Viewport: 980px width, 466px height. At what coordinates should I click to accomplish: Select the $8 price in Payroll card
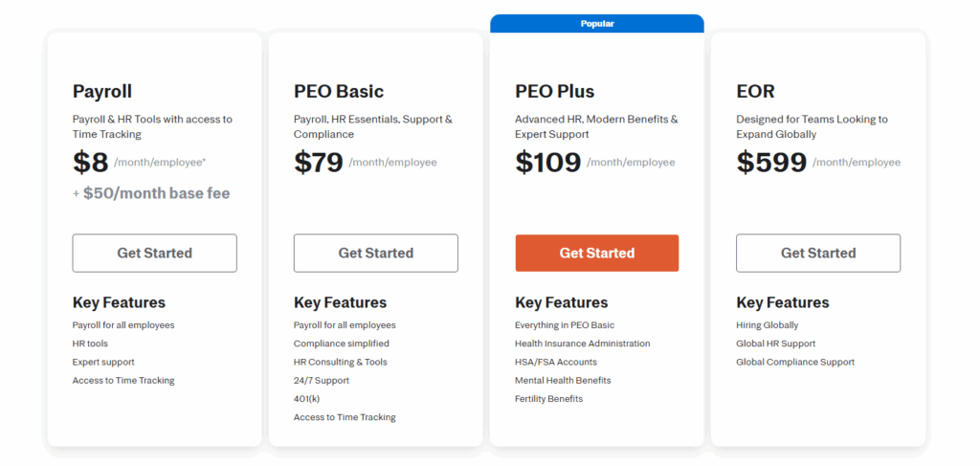[91, 163]
